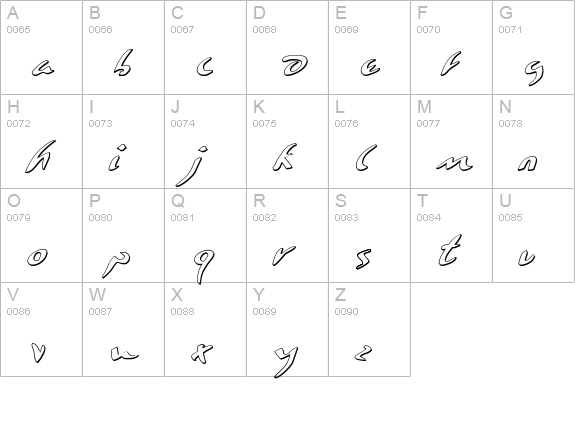Image resolution: width=575 pixels, height=421 pixels.
Task: Click the glyph cell labeled B 0066
Action: [x=124, y=47]
